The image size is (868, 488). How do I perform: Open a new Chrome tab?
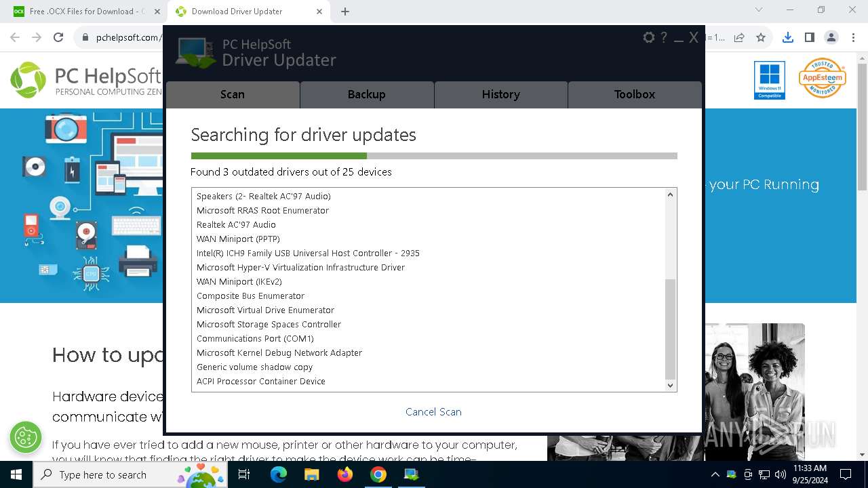345,12
